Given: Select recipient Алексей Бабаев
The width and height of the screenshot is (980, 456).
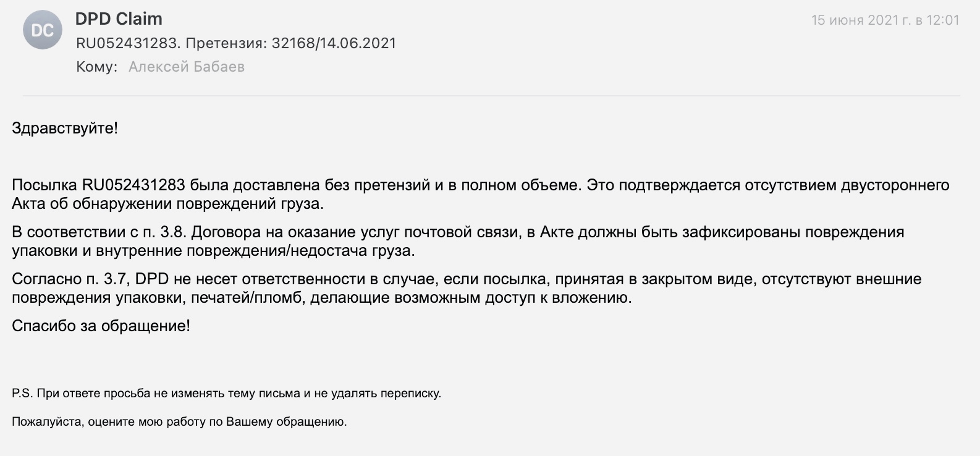Looking at the screenshot, I should coord(187,67).
